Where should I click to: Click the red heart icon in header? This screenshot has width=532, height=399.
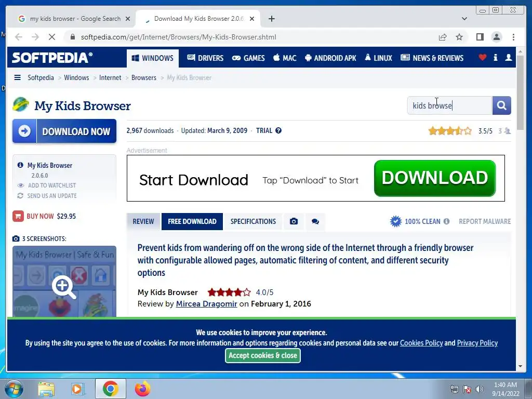coord(482,58)
